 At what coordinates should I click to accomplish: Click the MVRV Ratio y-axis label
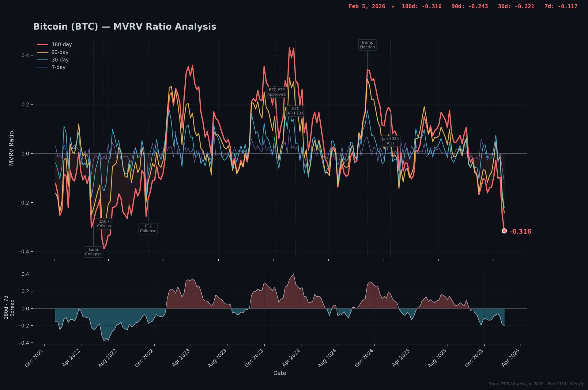pyautogui.click(x=12, y=148)
